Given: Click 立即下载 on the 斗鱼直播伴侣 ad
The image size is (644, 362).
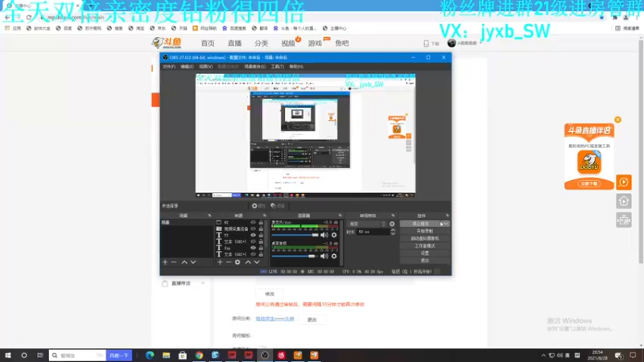Looking at the screenshot, I should click(x=589, y=184).
